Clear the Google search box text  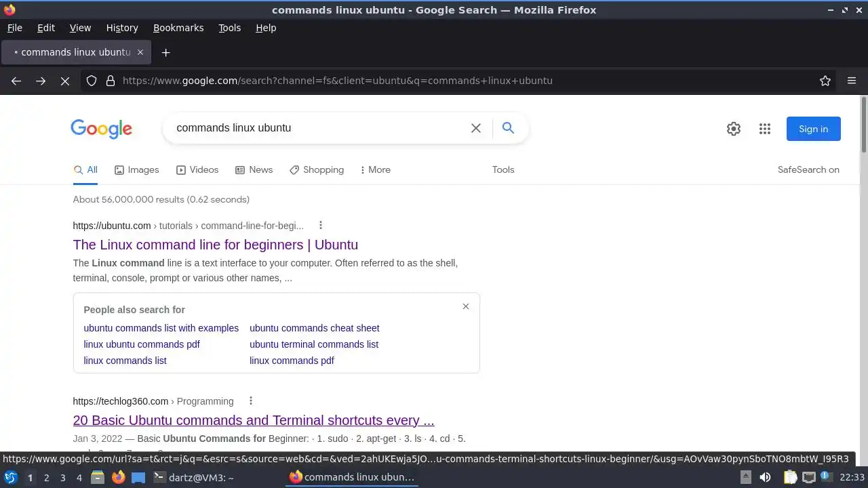coord(476,128)
